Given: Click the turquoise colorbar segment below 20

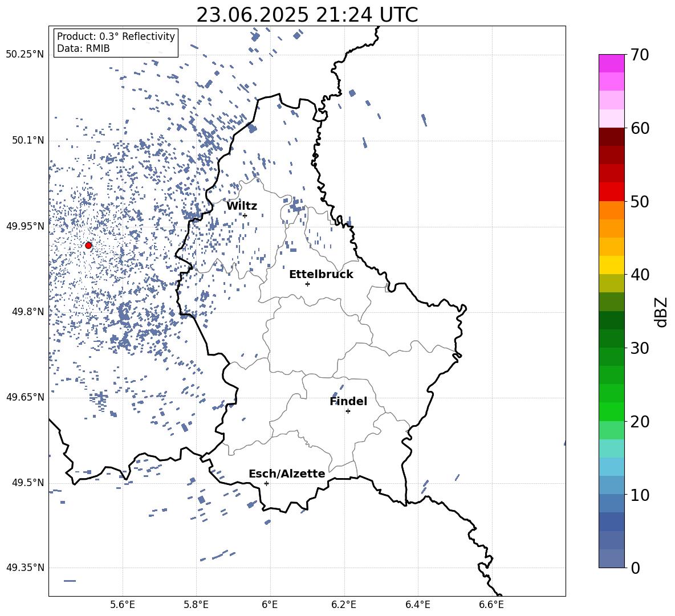Looking at the screenshot, I should click(x=611, y=448).
